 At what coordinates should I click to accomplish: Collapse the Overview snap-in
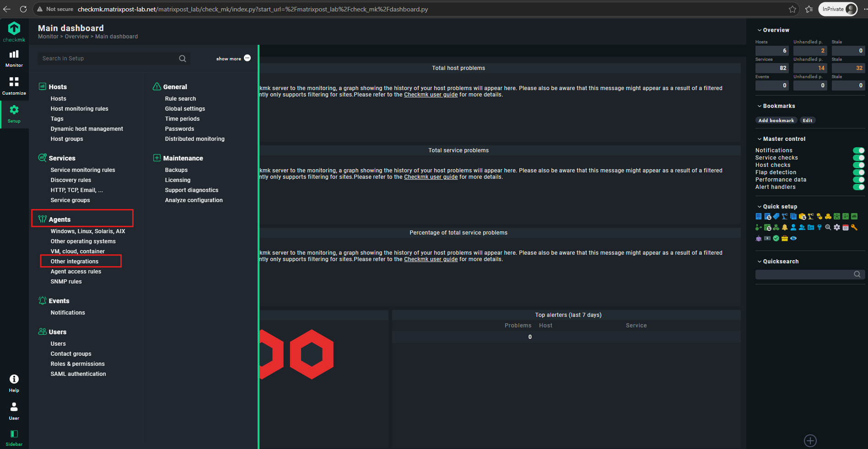tap(760, 30)
